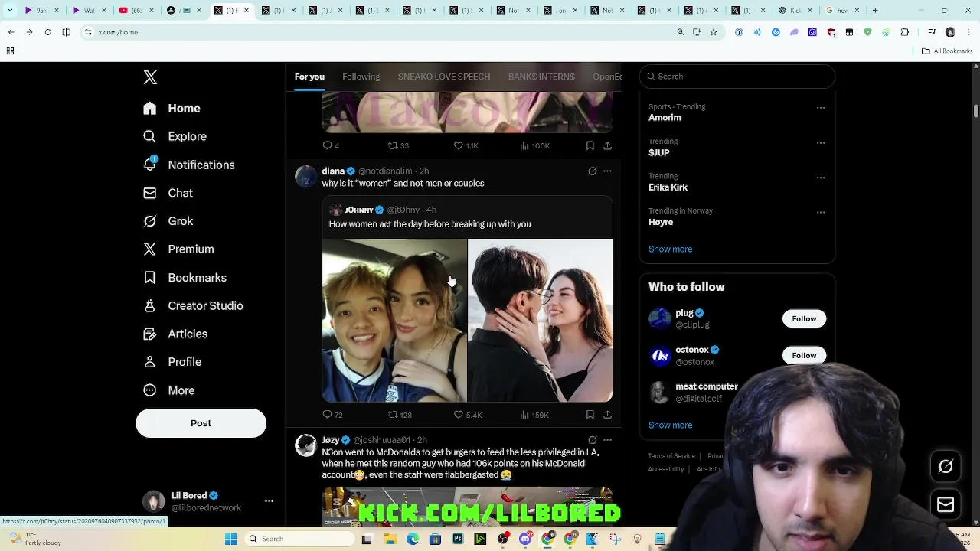Image resolution: width=980 pixels, height=551 pixels.
Task: Open Accessibility footer link
Action: click(x=665, y=469)
